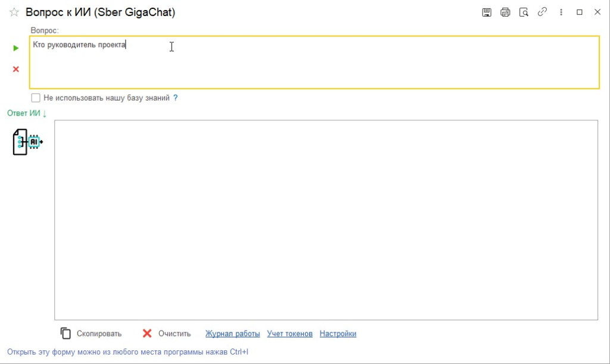The image size is (610, 364).
Task: Open the 'Настройки' link
Action: pyautogui.click(x=338, y=334)
